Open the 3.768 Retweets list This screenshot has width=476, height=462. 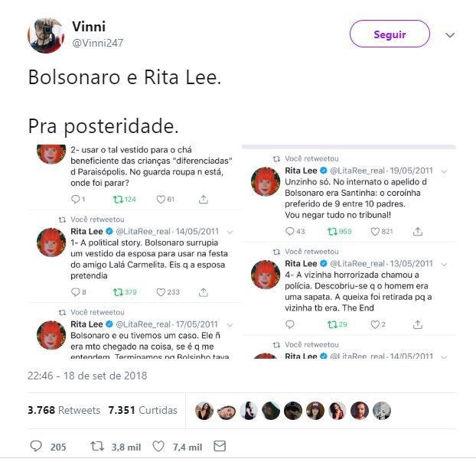coord(64,410)
